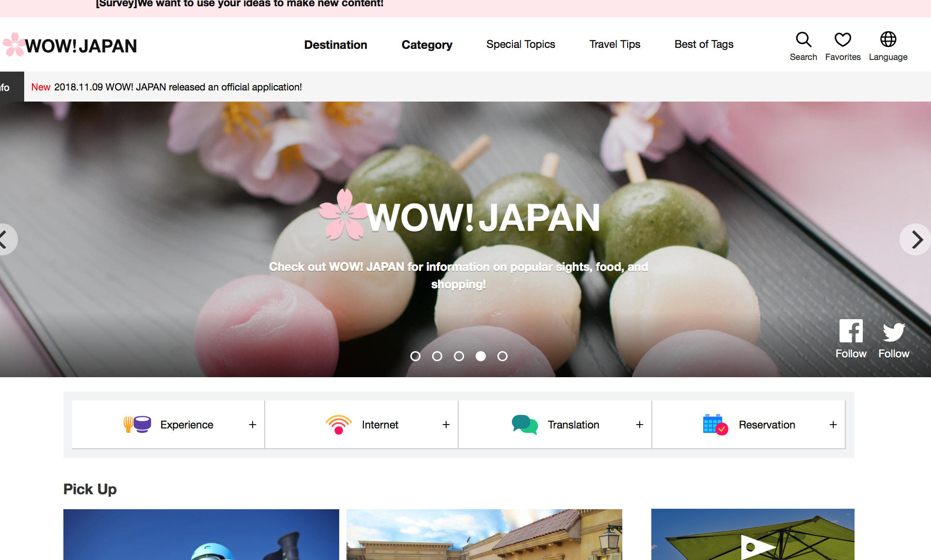Click the Pick Up heading
The height and width of the screenshot is (560, 931).
(90, 489)
